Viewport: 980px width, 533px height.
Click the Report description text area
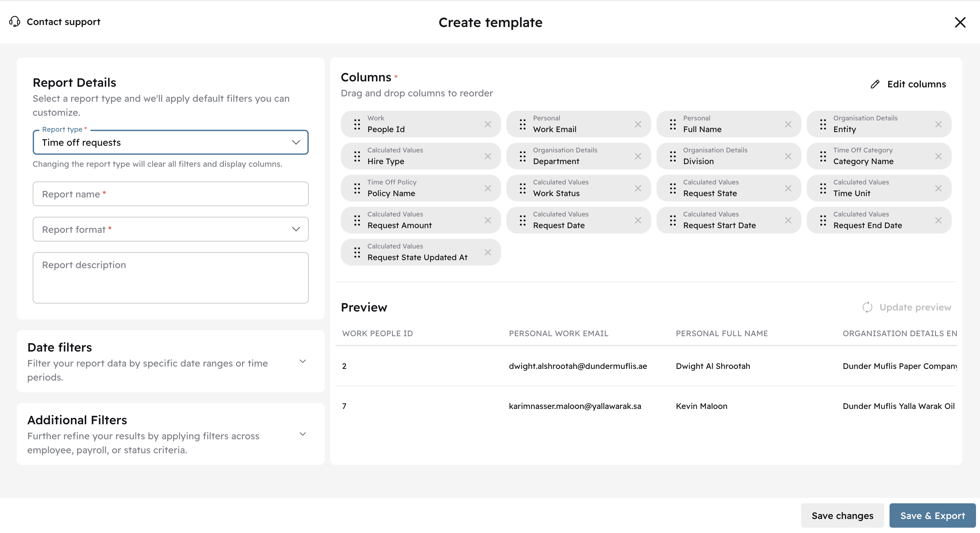tap(171, 278)
